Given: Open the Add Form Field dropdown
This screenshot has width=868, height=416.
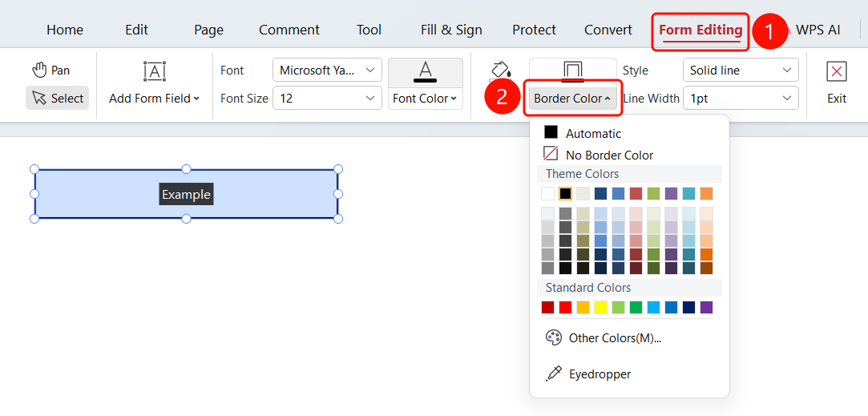Looking at the screenshot, I should point(155,99).
